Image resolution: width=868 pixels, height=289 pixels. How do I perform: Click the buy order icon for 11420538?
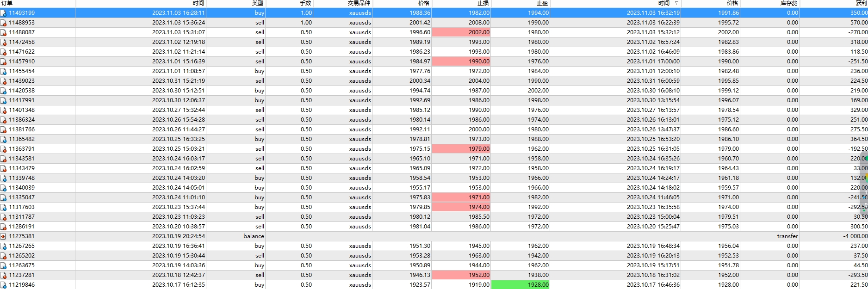[x=3, y=91]
